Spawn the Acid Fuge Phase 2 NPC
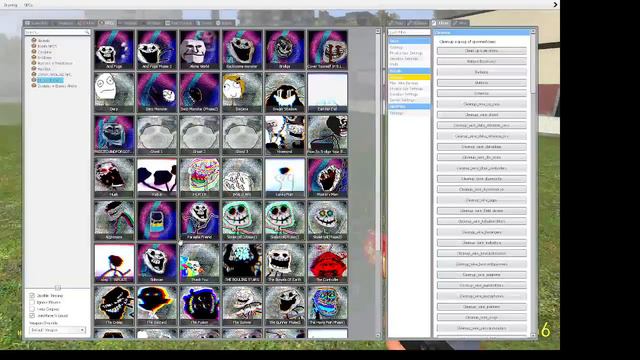The height and width of the screenshot is (360, 640). tap(157, 50)
